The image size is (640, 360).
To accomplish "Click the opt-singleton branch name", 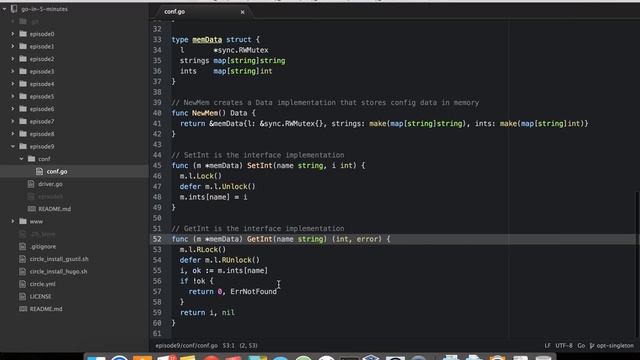I will pos(615,346).
